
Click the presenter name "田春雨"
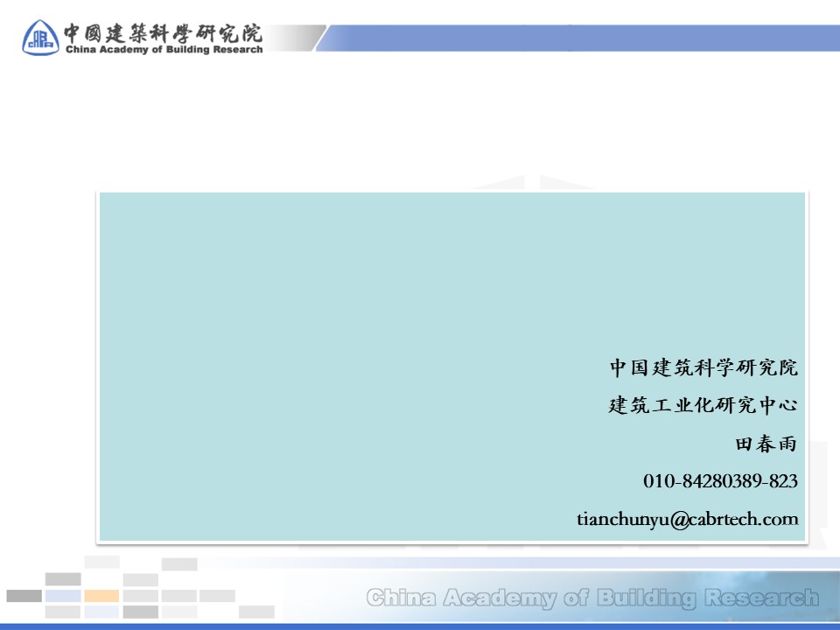[766, 444]
